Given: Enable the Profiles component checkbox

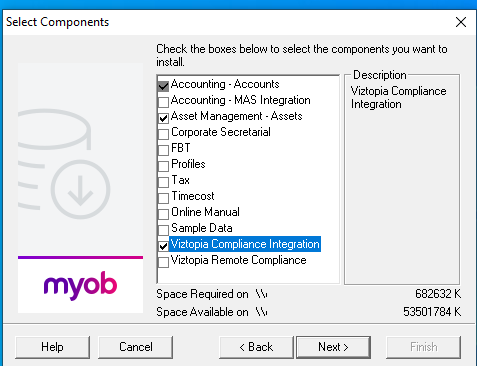Looking at the screenshot, I should (x=163, y=166).
